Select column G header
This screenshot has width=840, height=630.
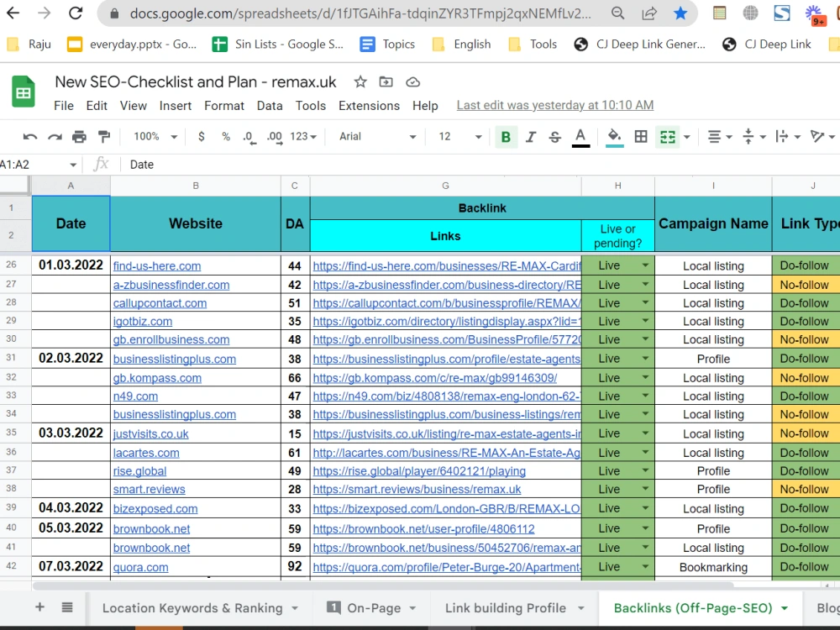pos(445,186)
